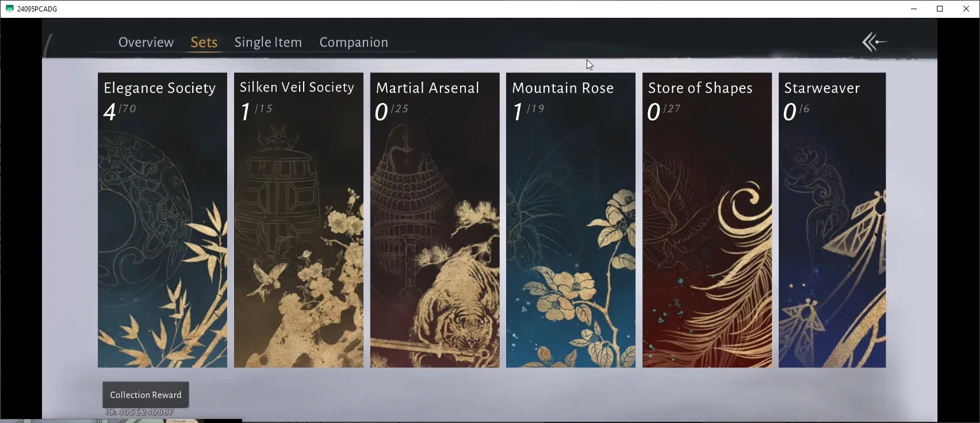Click the Collection Reward button

(146, 395)
